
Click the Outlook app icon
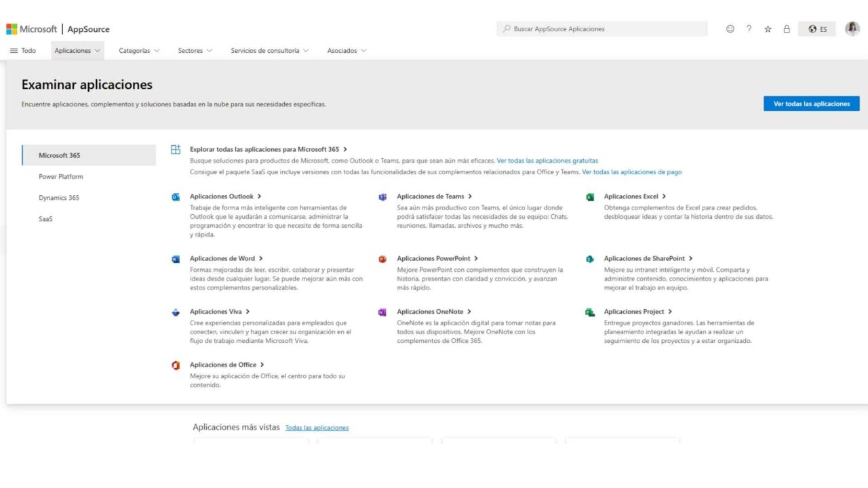[x=176, y=197]
